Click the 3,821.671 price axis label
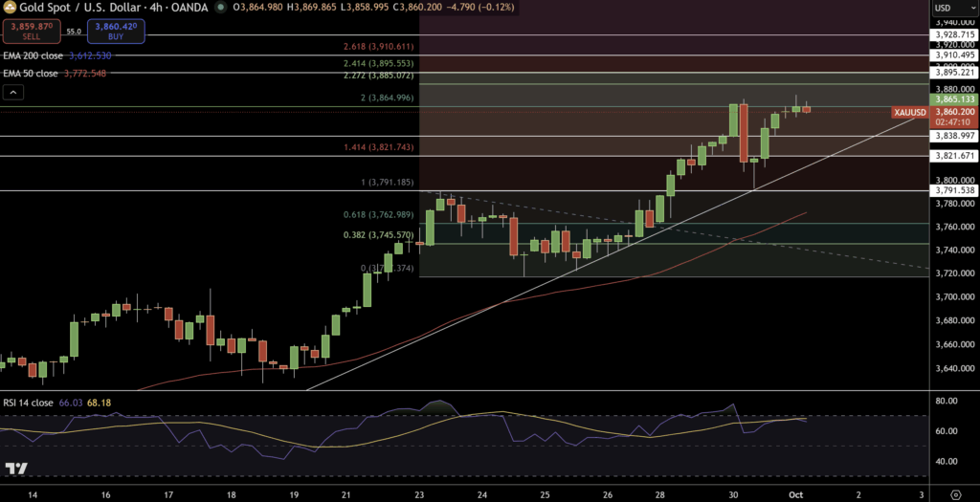This screenshot has width=980, height=502. (953, 156)
